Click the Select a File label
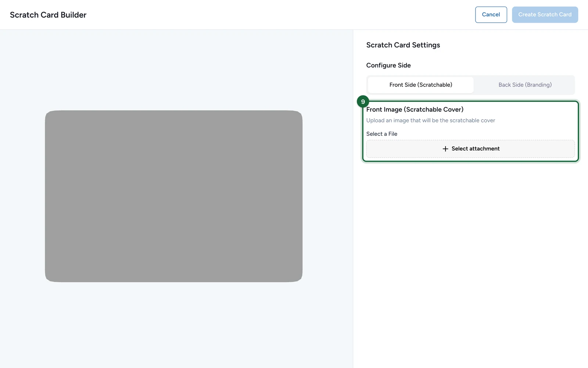588x368 pixels. tap(382, 134)
